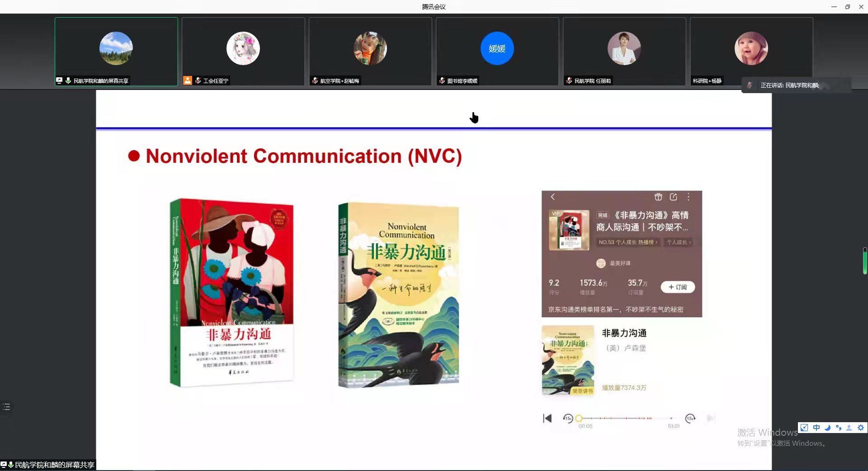
Task: Select 科研院+杨静 participant avatar
Action: [x=751, y=48]
